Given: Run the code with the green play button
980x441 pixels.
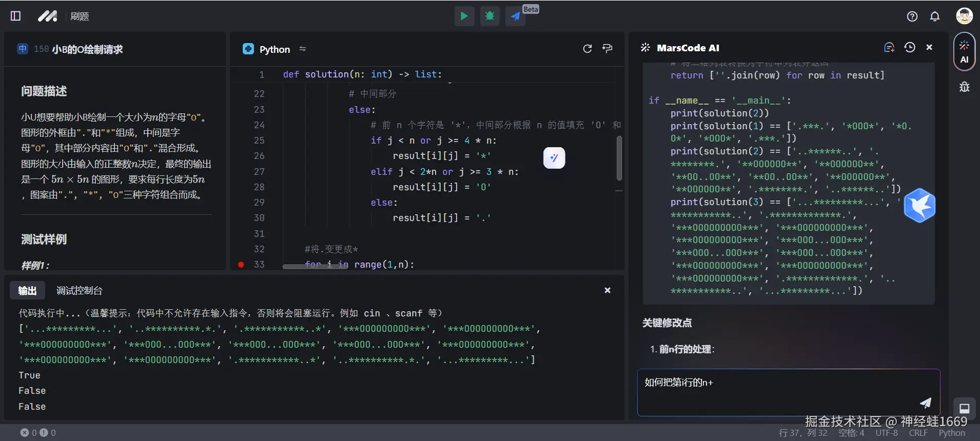Looking at the screenshot, I should (464, 16).
